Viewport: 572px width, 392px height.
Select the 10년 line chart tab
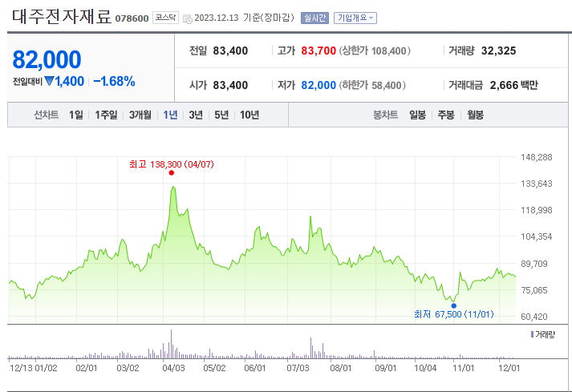click(249, 115)
